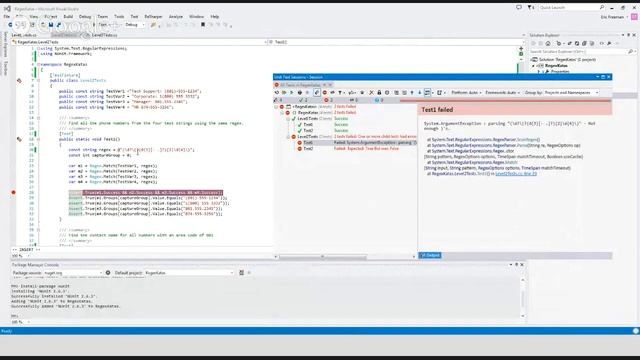Expand the Properties node in Solution Explorer
The width and height of the screenshot is (640, 360).
tap(539, 71)
